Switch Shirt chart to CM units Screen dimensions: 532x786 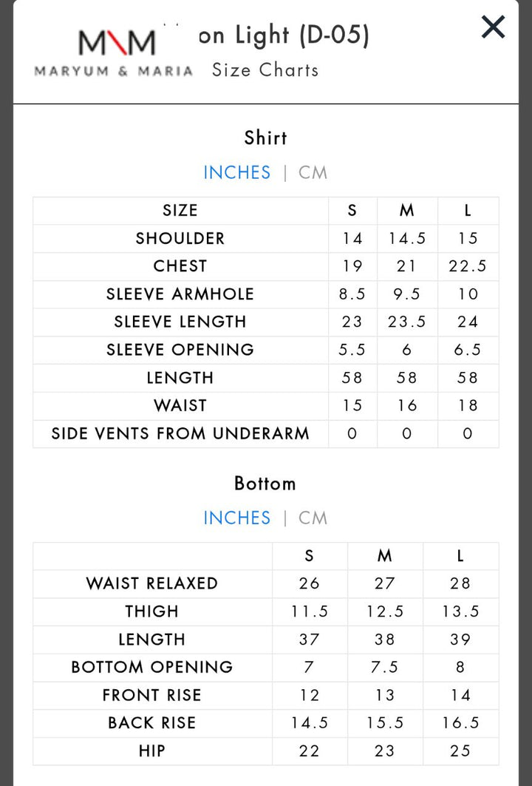[313, 172]
